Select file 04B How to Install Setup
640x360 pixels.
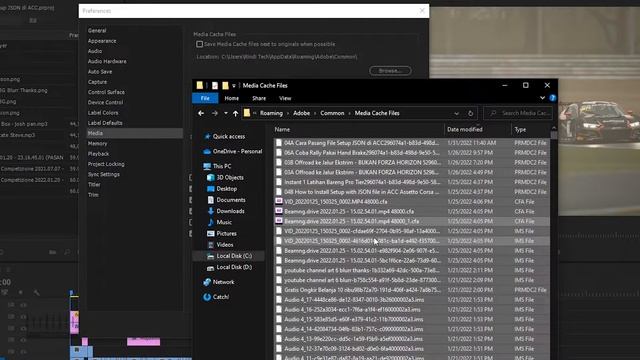[x=362, y=192]
